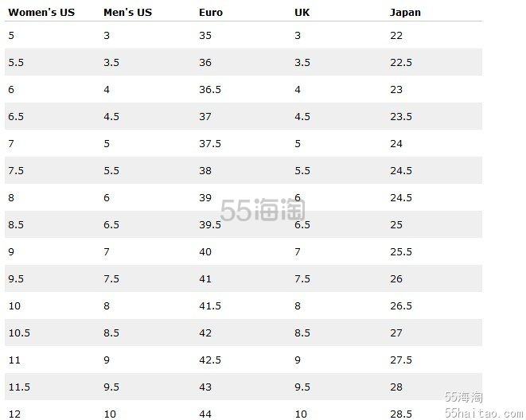The image size is (526, 420).
Task: Click the 55海淘 center watermark logo
Action: (263, 210)
